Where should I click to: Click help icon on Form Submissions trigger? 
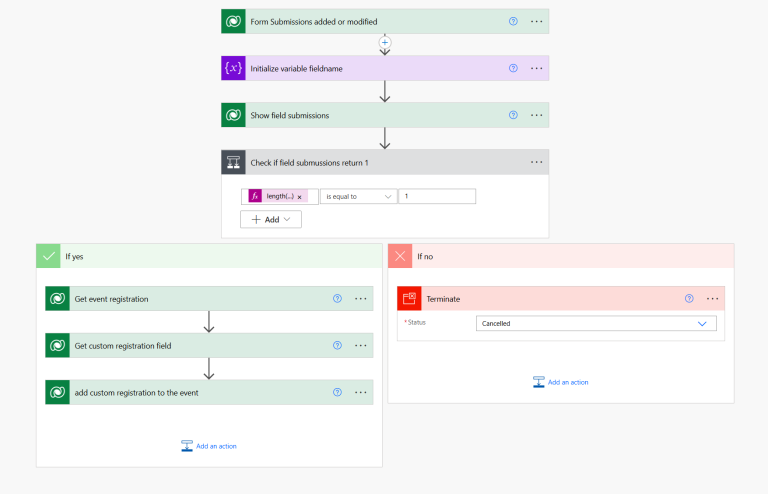513,21
